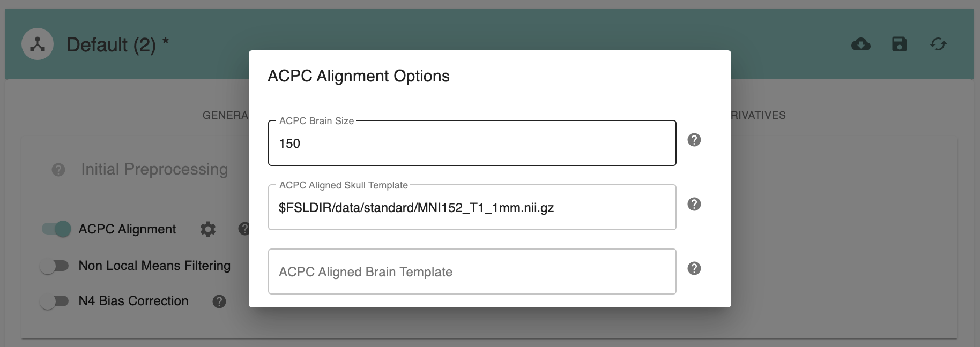This screenshot has height=347, width=980.
Task: Click help icon beside Initial Preprocessing
Action: [x=58, y=170]
